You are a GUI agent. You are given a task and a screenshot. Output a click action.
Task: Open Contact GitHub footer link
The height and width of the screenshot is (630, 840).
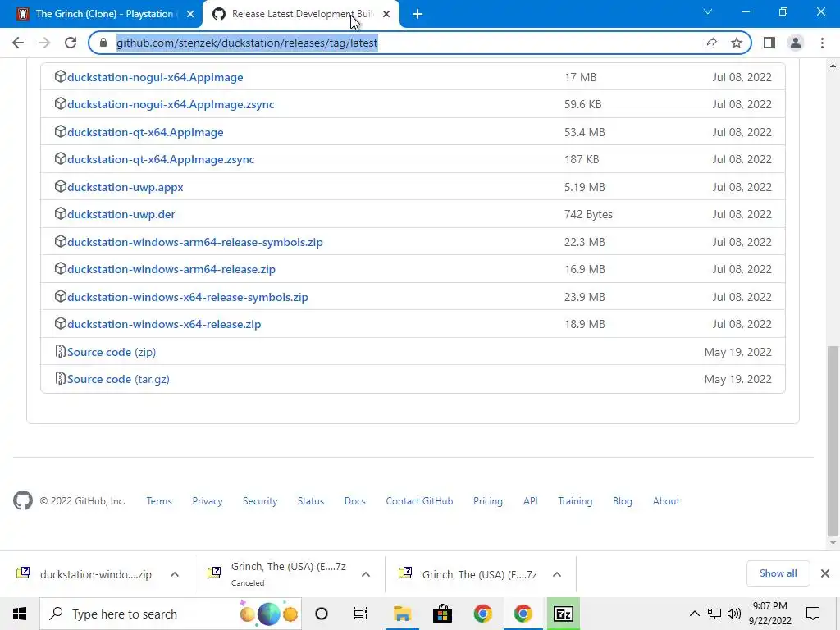(x=419, y=501)
